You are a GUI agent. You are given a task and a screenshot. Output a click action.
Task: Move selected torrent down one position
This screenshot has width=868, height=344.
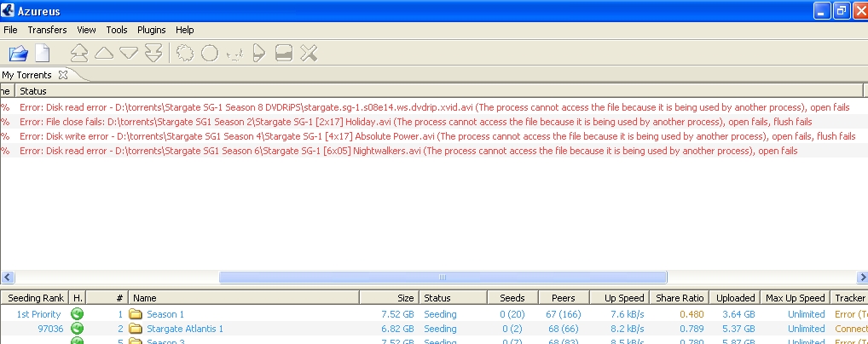[129, 53]
